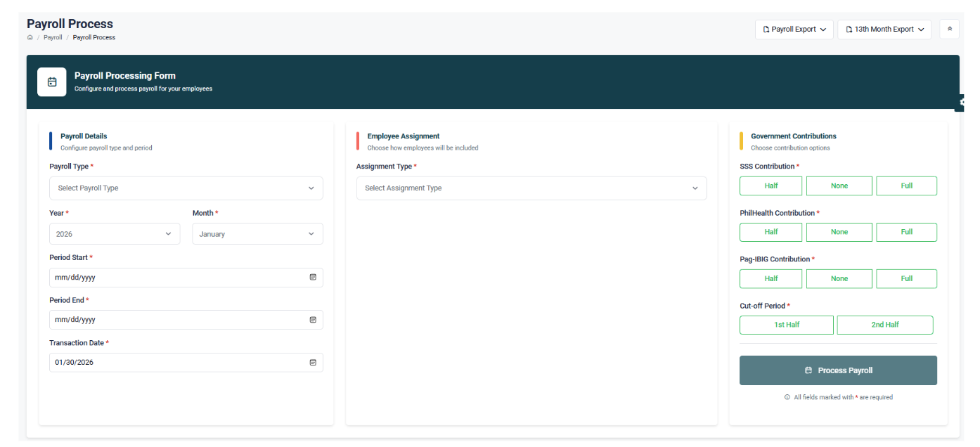Open Transaction Date calendar picker icon
The height and width of the screenshot is (447, 980).
[313, 363]
